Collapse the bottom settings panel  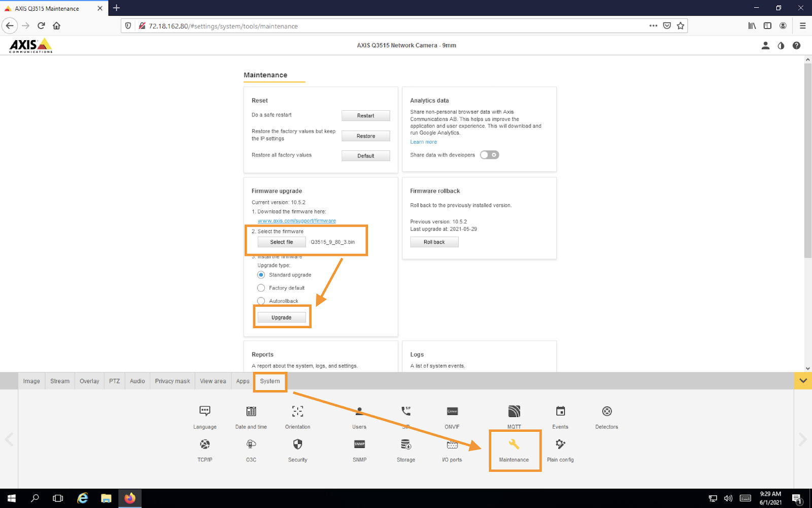click(x=803, y=380)
